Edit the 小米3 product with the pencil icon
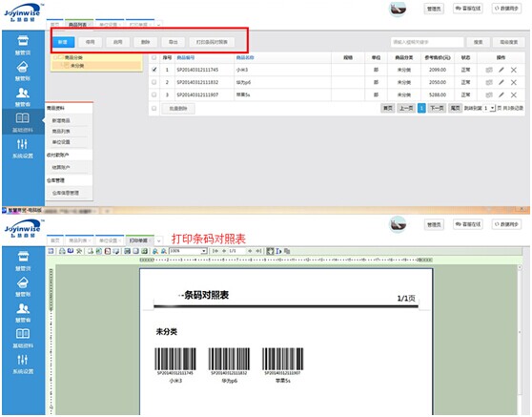Viewport: 532px width, 417px height. click(501, 70)
